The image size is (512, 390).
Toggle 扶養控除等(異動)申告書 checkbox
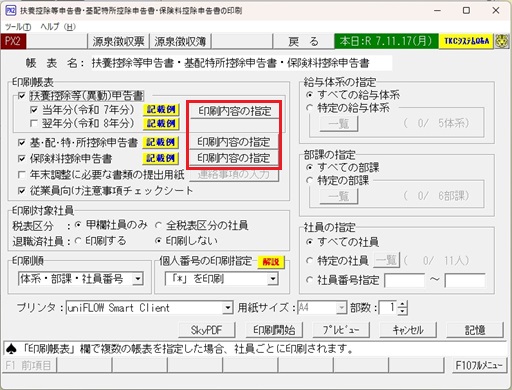point(22,96)
